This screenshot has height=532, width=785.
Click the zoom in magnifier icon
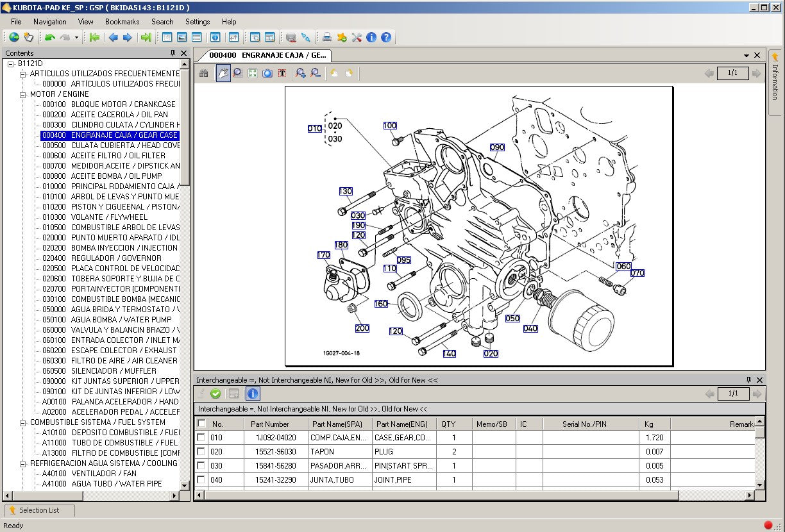(x=300, y=73)
